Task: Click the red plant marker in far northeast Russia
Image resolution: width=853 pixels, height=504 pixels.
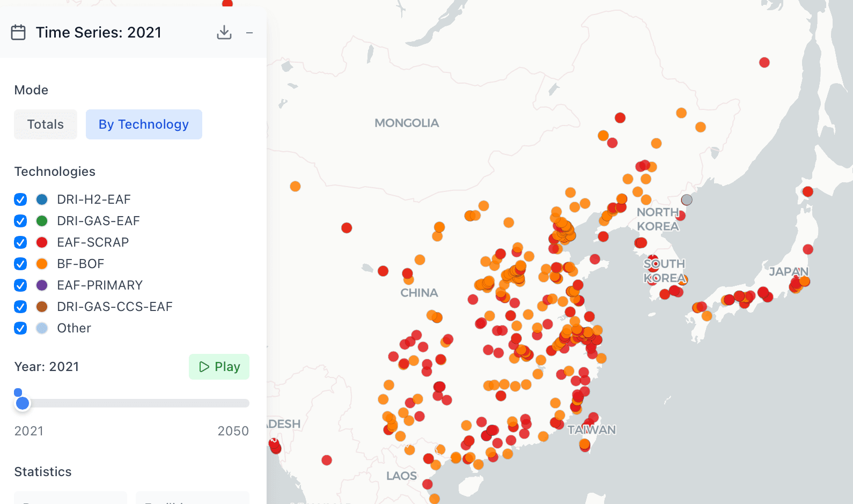Action: click(x=764, y=63)
